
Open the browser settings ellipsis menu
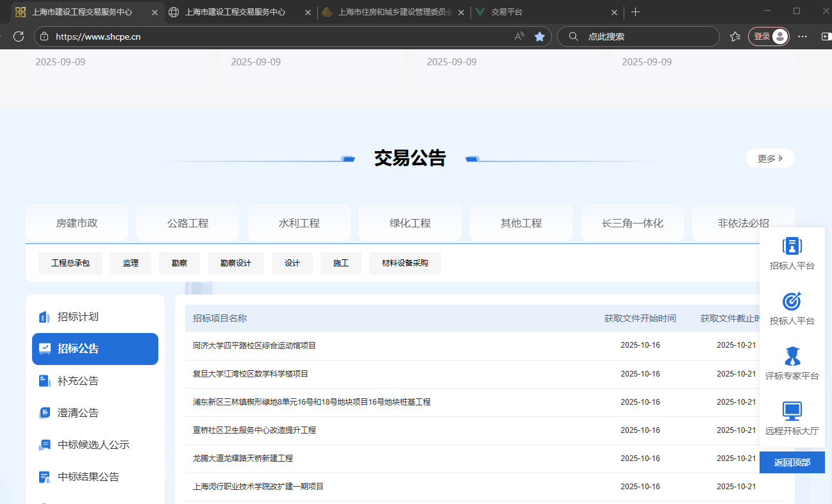(803, 37)
